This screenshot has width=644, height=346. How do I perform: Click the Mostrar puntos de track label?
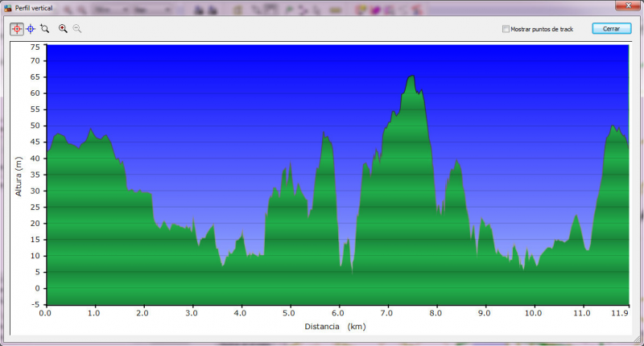542,29
